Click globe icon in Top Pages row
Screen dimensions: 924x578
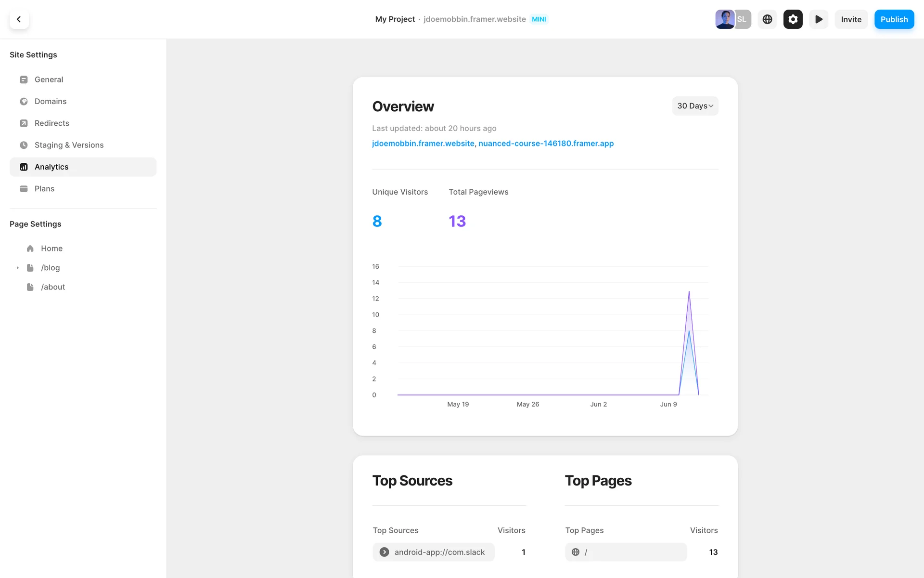click(x=575, y=552)
